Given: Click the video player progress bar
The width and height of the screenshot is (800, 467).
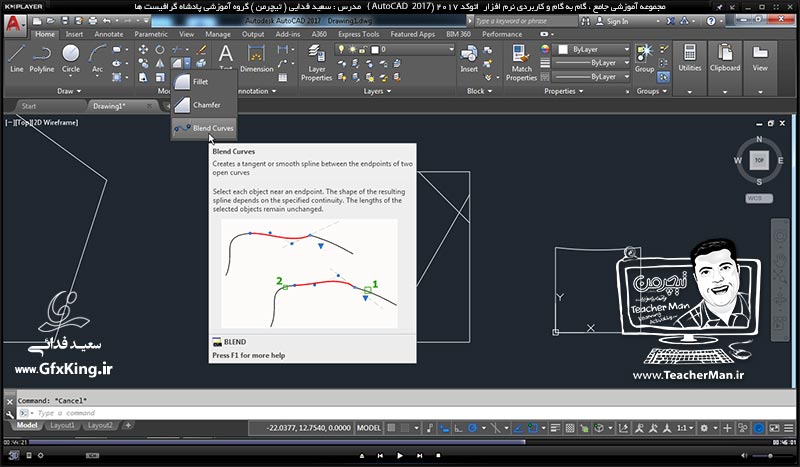Looking at the screenshot, I should [399, 442].
